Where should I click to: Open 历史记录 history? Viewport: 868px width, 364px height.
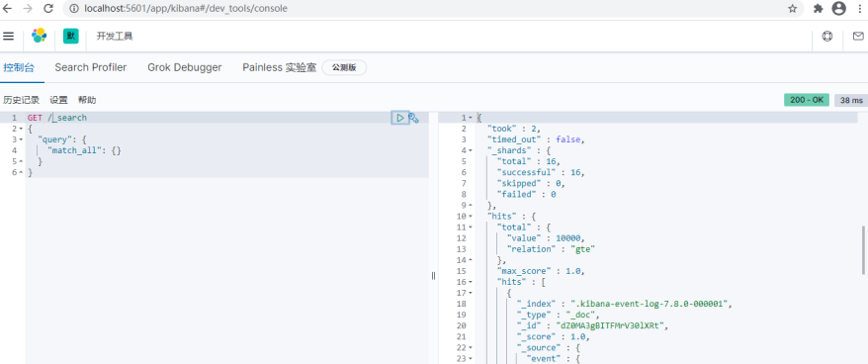click(21, 100)
